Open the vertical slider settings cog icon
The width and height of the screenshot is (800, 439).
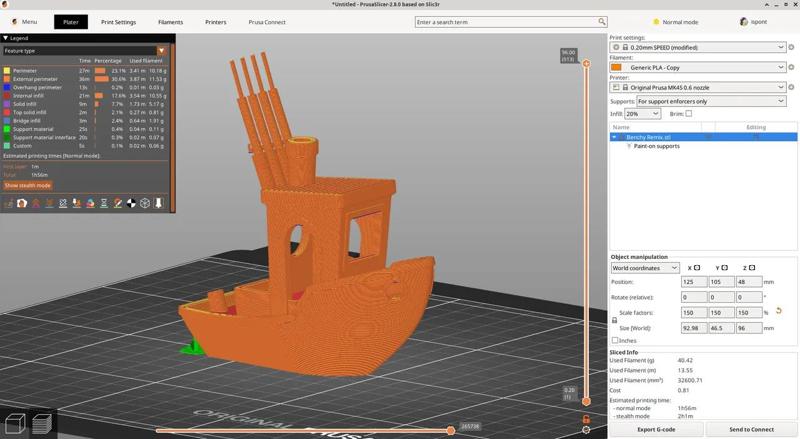pos(586,430)
